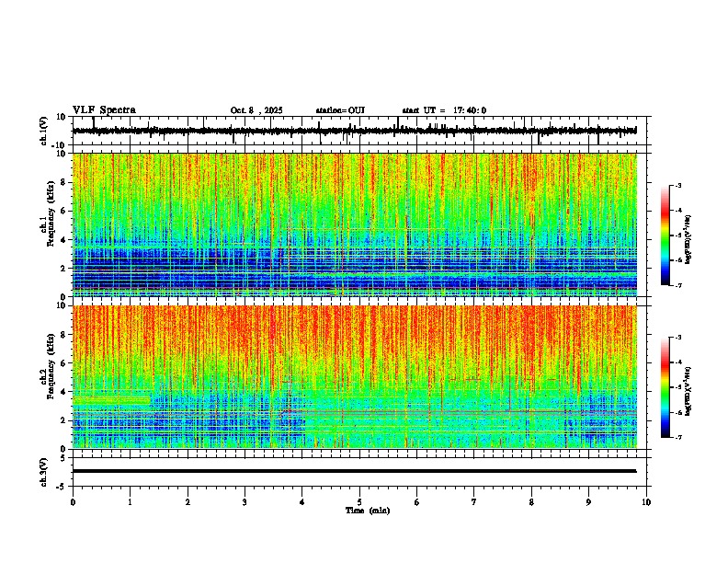The height and width of the screenshot is (563, 728).
Task: Click the ch.1 spectrogram plot
Action: [x=355, y=224]
